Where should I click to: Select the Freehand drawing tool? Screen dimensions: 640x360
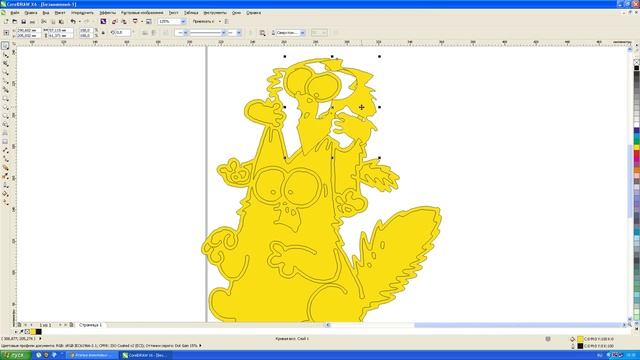click(x=5, y=81)
